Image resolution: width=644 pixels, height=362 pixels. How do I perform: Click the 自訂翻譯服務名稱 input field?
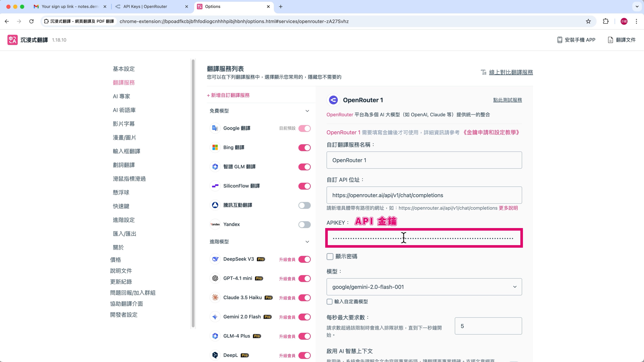click(x=424, y=160)
